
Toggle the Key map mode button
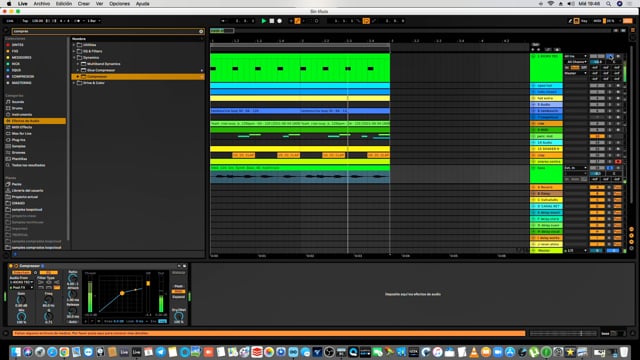pyautogui.click(x=584, y=21)
